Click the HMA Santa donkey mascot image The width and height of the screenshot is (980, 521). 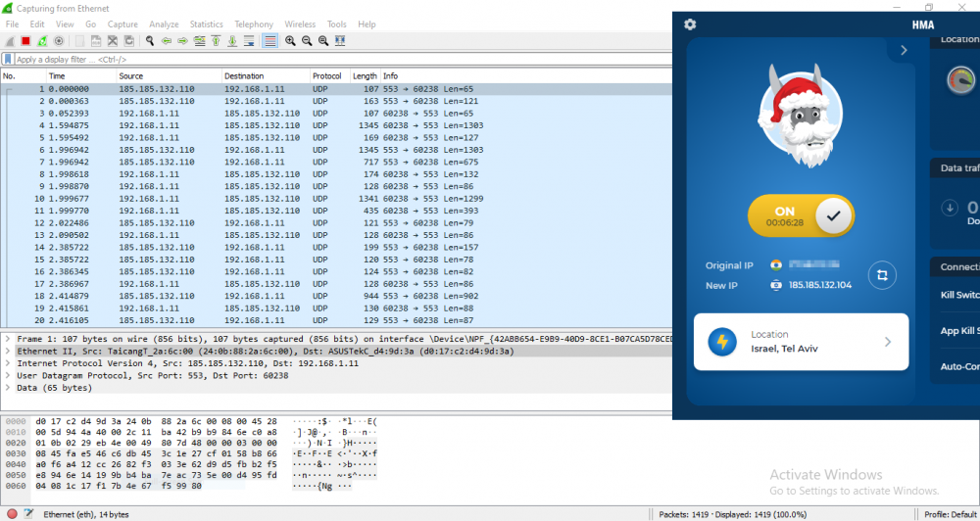(x=800, y=115)
